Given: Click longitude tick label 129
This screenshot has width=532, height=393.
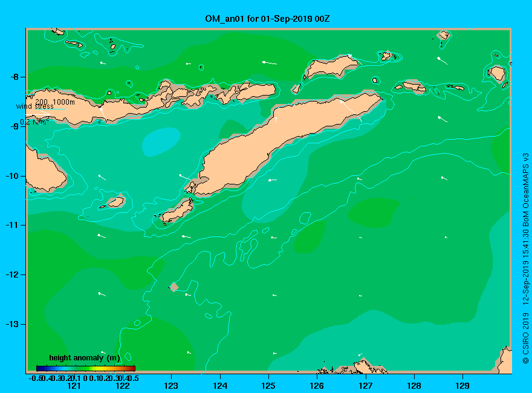Looking at the screenshot, I should 462,386.
